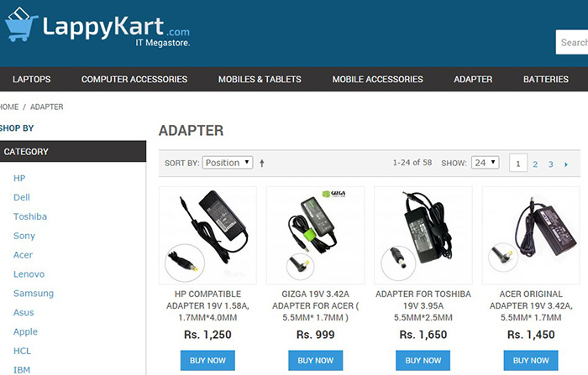The image size is (588, 375).
Task: Open Acer original adapter product image
Action: pyautogui.click(x=531, y=235)
